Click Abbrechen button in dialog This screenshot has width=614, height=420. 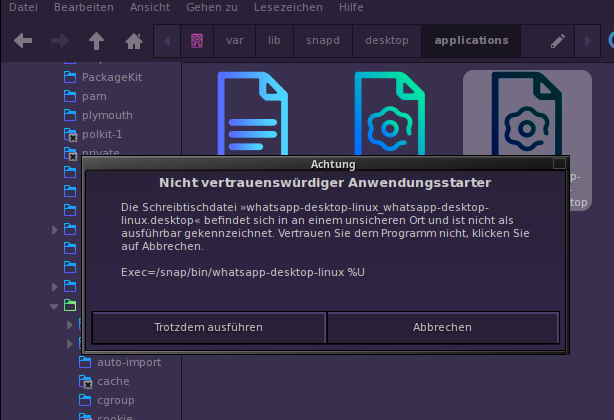click(x=443, y=328)
